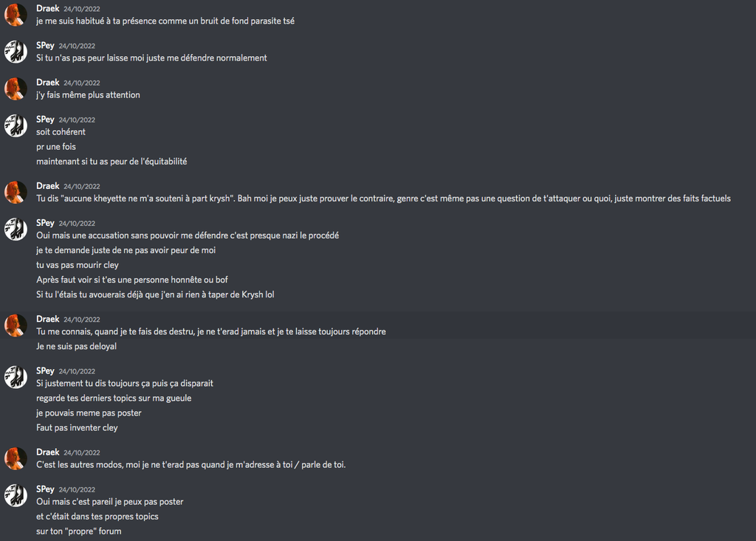Click the timestamp on Draek's "C'est les autres modos" message

click(81, 452)
